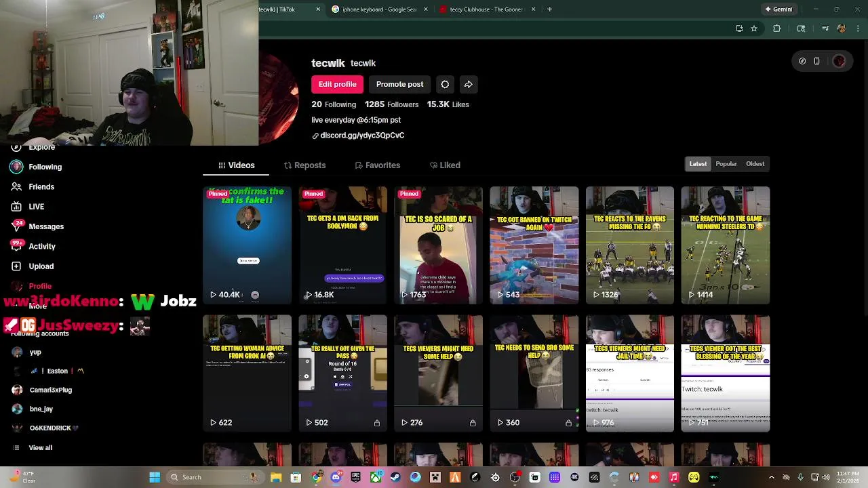
Task: Click the Promote post button
Action: click(399, 84)
